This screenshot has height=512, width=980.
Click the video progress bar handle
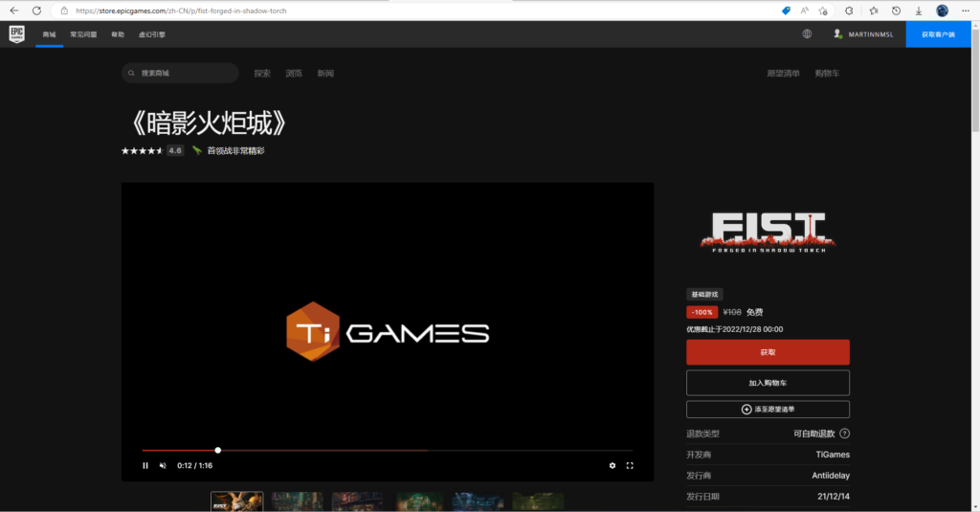pyautogui.click(x=217, y=450)
